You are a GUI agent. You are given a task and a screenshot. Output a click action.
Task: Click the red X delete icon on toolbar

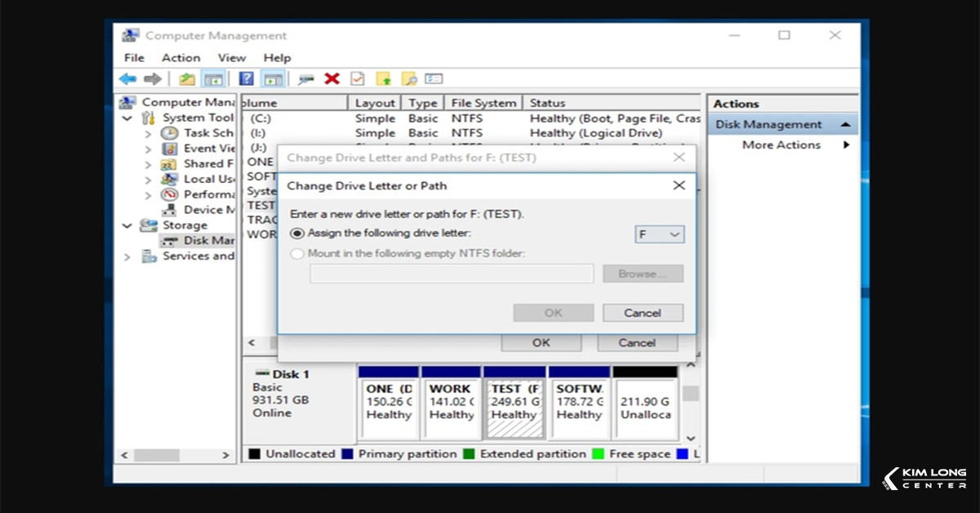click(x=332, y=78)
